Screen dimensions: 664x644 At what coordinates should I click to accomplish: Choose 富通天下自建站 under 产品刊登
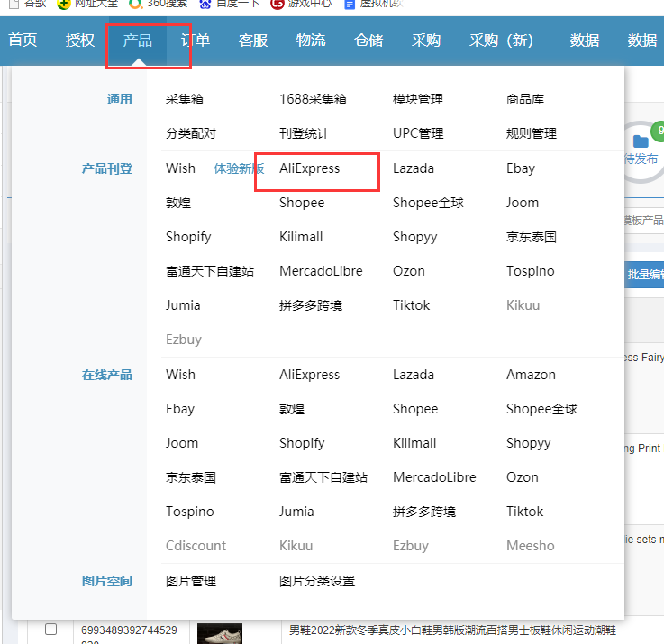(x=210, y=271)
